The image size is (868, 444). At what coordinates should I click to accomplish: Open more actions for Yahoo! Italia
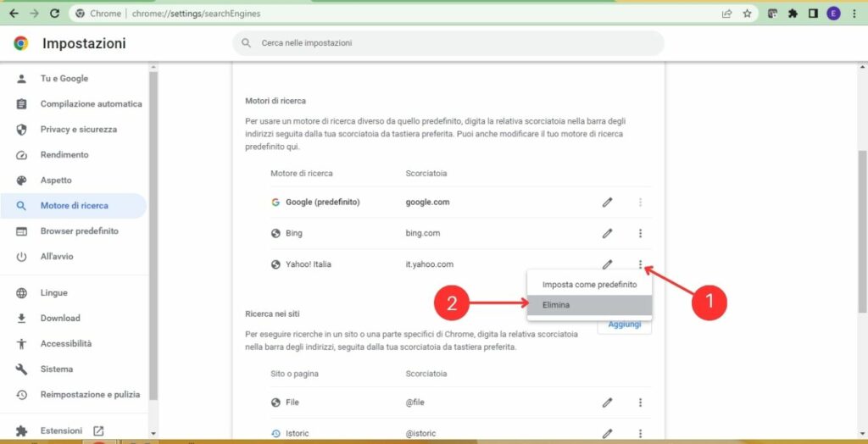641,264
